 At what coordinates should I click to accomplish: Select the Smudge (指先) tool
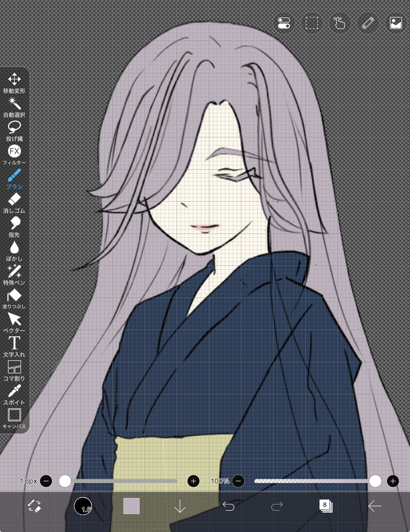tap(14, 227)
